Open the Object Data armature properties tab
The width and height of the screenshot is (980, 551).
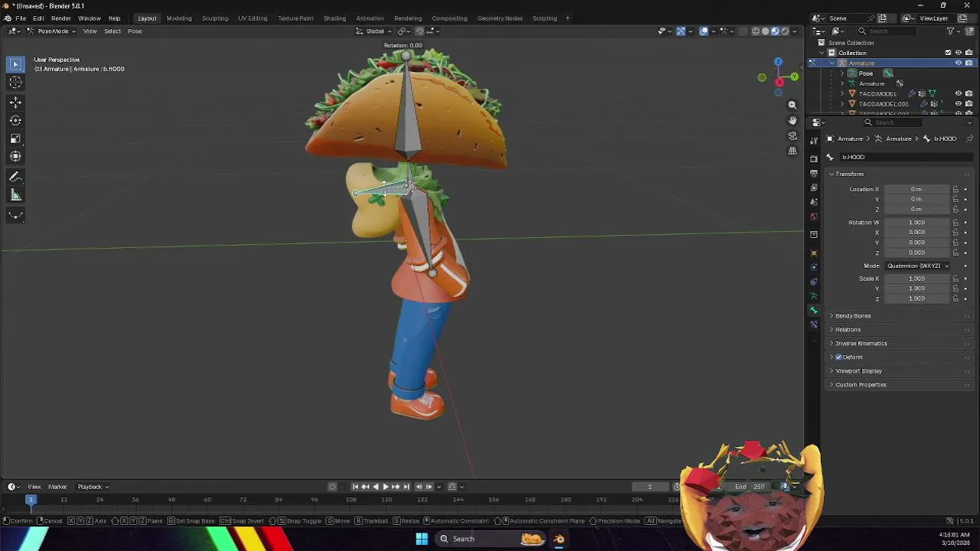coord(814,296)
